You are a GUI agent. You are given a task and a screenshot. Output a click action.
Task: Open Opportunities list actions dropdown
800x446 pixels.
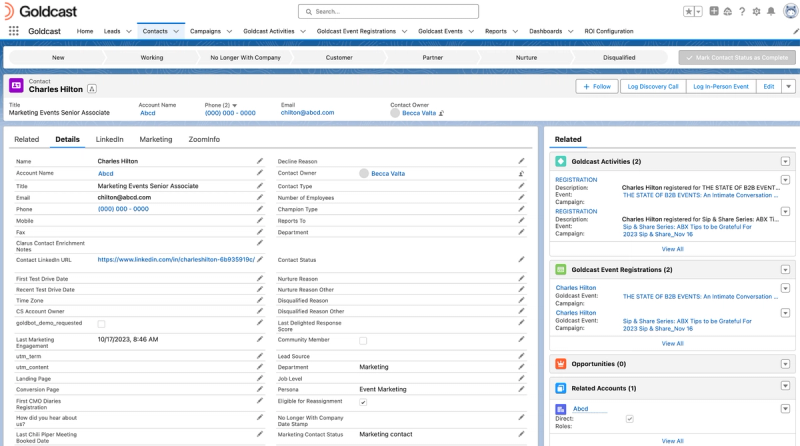tap(785, 364)
